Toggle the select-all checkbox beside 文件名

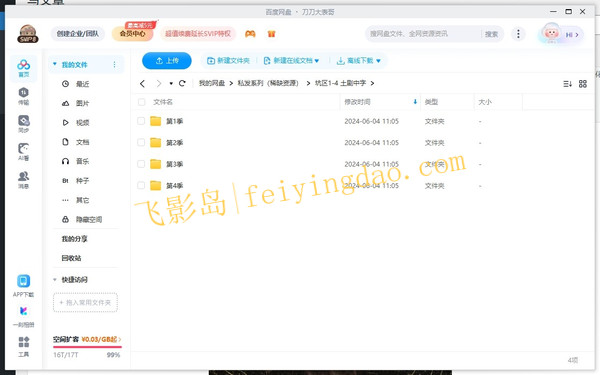point(142,102)
